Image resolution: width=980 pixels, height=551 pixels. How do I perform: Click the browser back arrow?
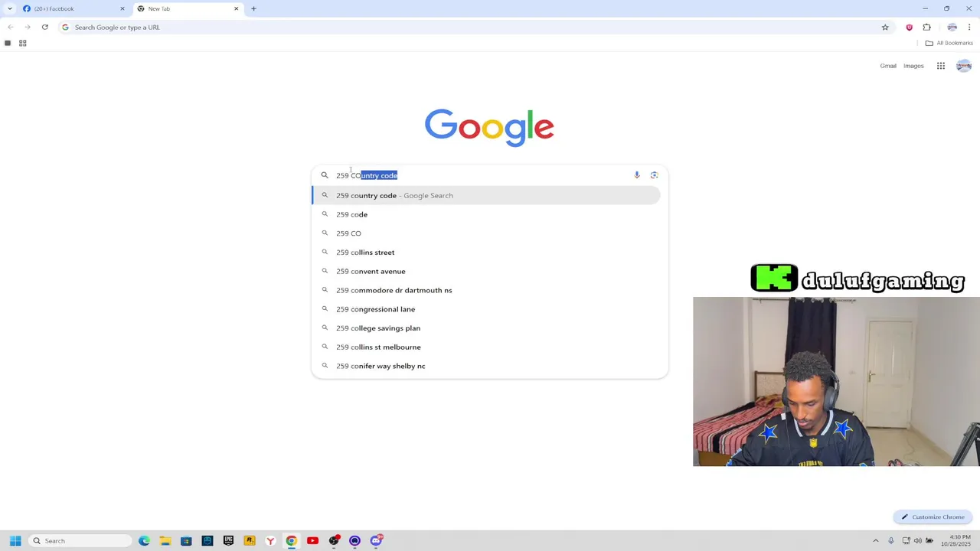pyautogui.click(x=11, y=28)
